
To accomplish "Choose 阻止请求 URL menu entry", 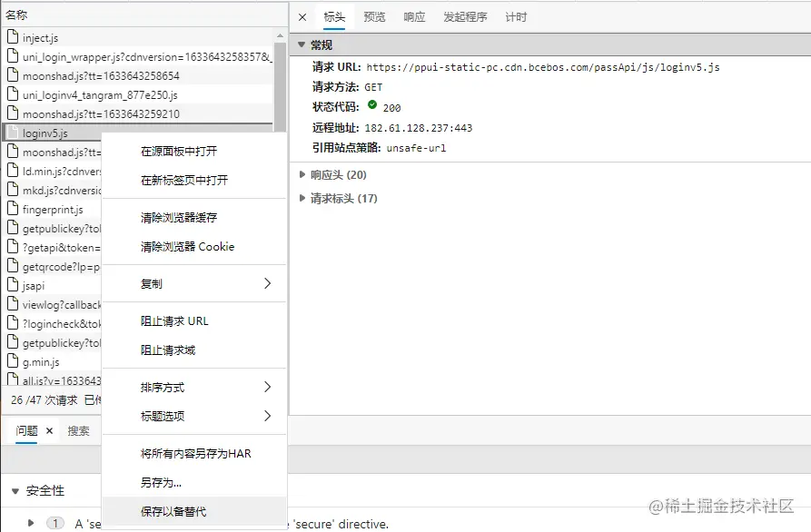I will click(x=194, y=321).
